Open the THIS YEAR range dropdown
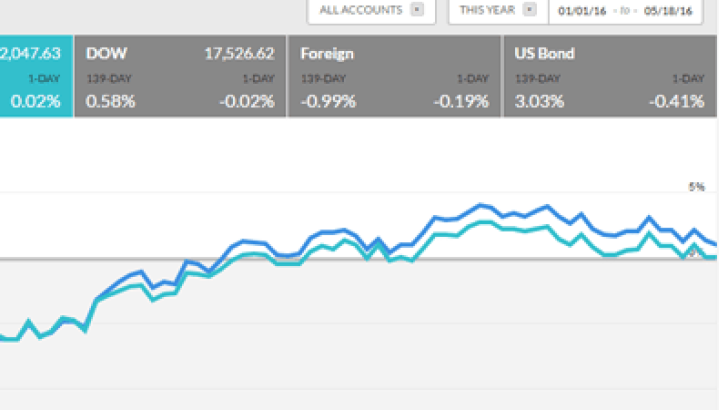Viewport: 728px width, 410px height. pyautogui.click(x=499, y=10)
